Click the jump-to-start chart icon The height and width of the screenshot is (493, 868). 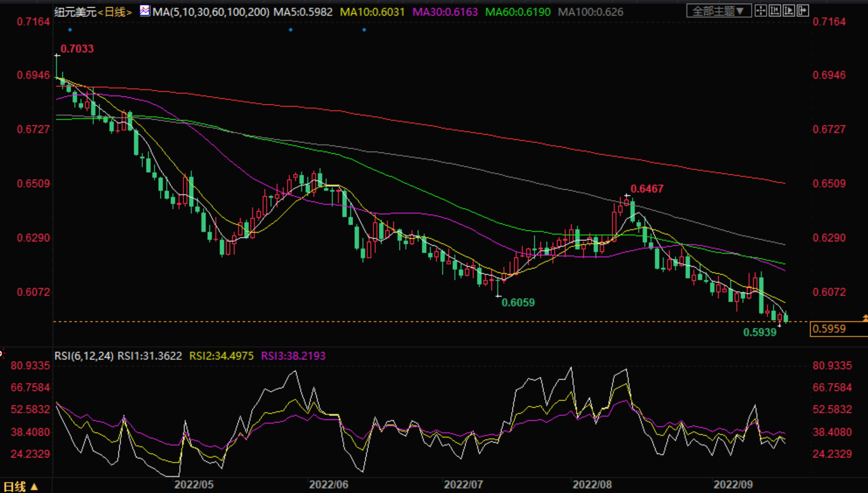tap(775, 11)
